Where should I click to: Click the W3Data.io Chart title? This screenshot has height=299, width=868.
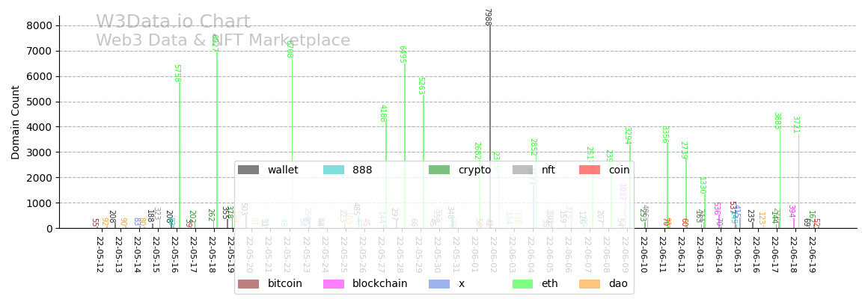pyautogui.click(x=173, y=22)
